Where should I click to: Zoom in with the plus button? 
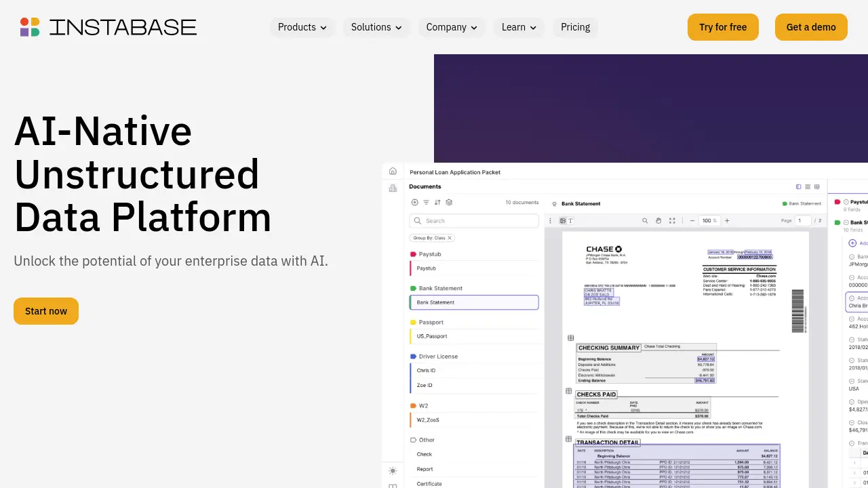[x=727, y=220]
